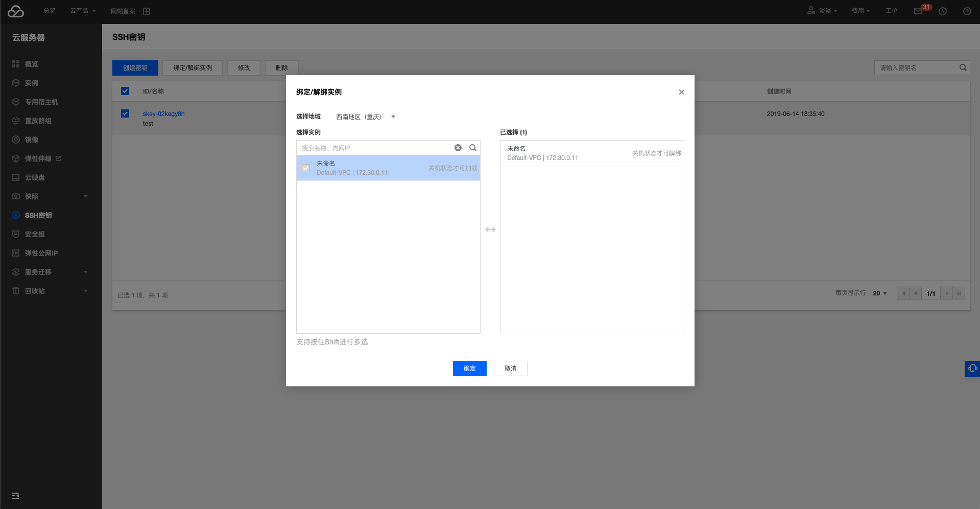Image resolution: width=980 pixels, height=509 pixels.
Task: Click the 置放群组 sidebar icon
Action: point(16,121)
